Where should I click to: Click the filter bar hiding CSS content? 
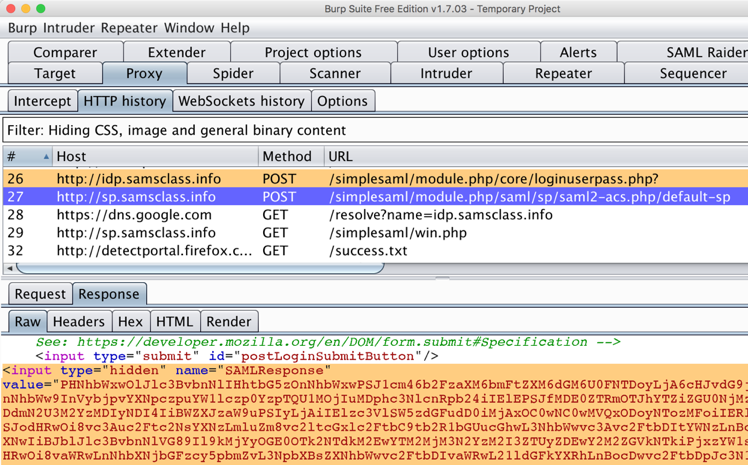coord(375,130)
